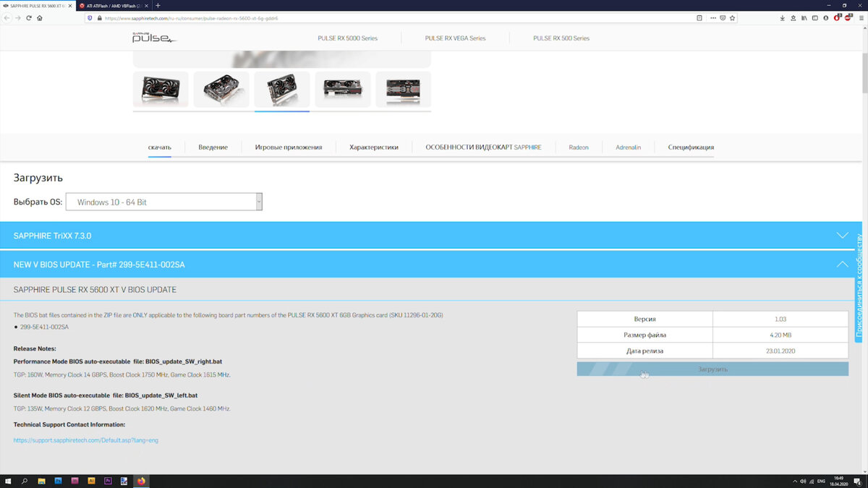
Task: Select the second graphics card thumbnail
Action: coord(221,90)
